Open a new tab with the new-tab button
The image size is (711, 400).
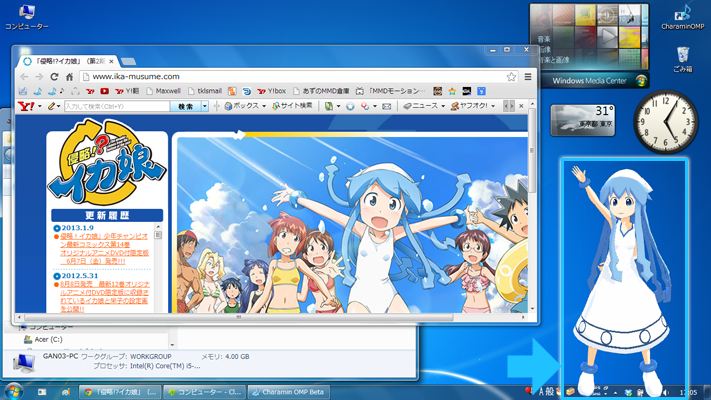tap(128, 61)
